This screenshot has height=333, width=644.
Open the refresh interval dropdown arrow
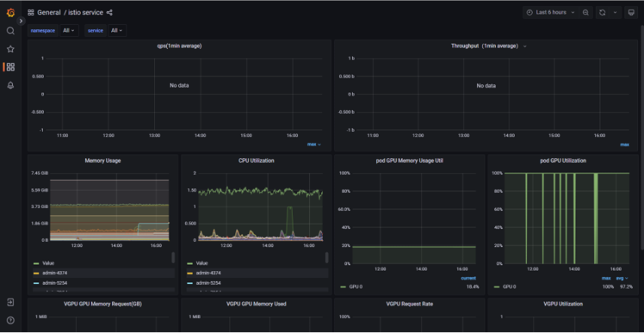tap(615, 13)
